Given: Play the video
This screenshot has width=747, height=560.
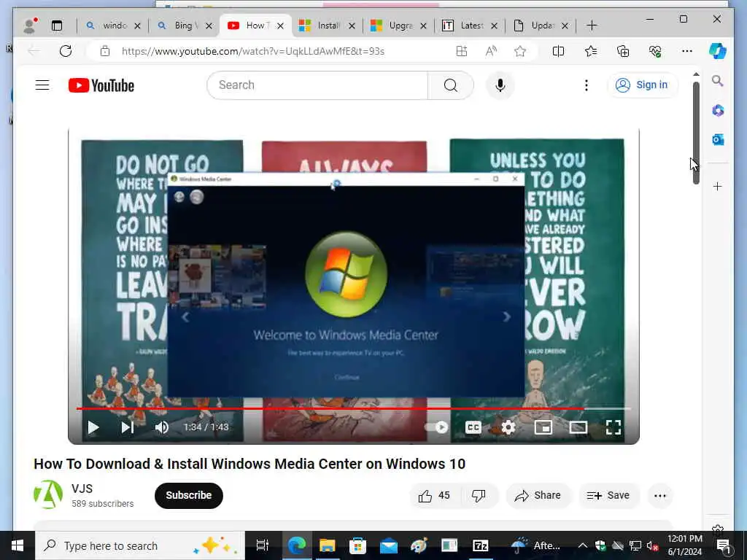Looking at the screenshot, I should pos(93,427).
